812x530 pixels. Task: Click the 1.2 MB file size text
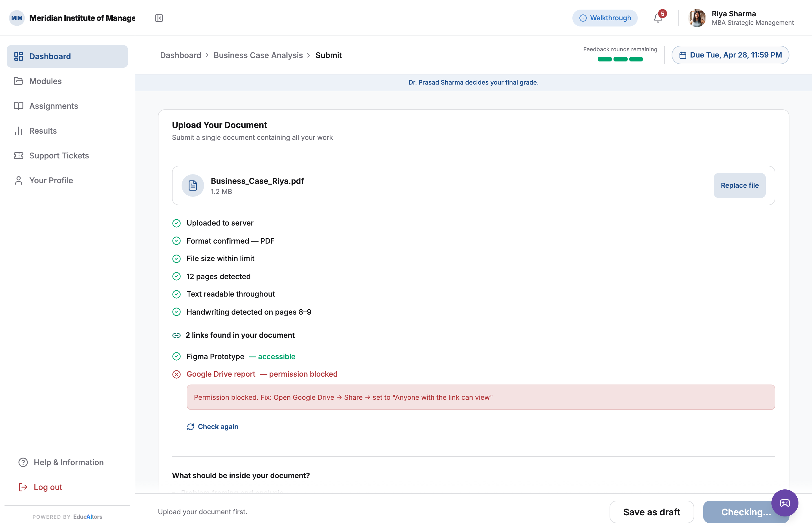click(x=221, y=192)
